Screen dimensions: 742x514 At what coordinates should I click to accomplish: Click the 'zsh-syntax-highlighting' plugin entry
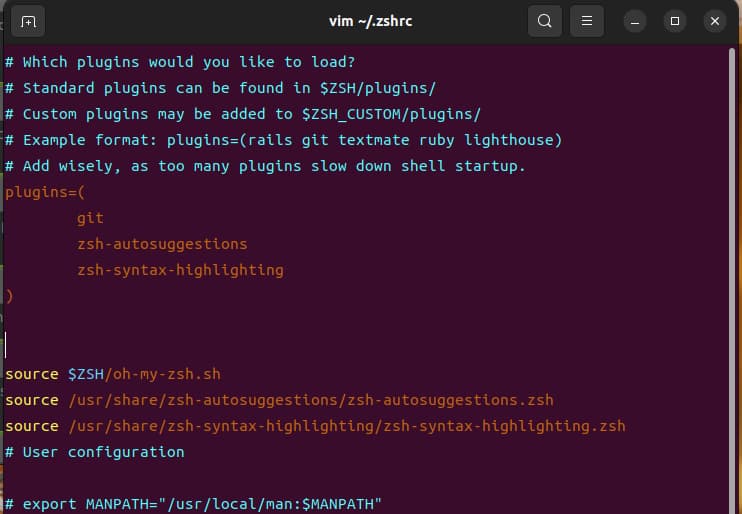click(180, 270)
